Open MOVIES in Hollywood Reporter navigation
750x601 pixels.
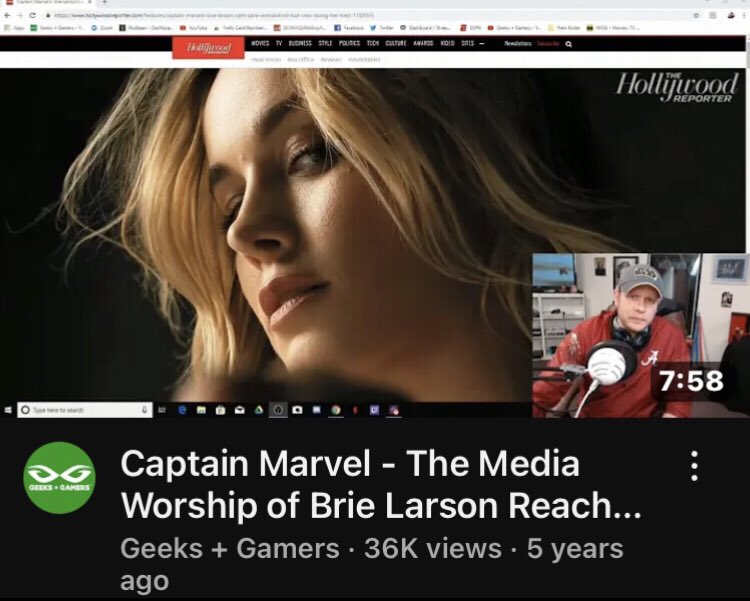260,44
